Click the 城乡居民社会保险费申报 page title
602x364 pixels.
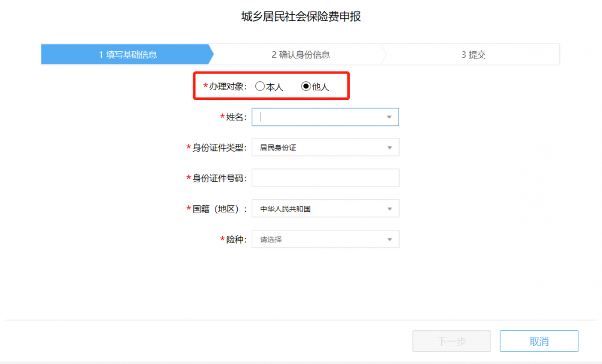(301, 17)
